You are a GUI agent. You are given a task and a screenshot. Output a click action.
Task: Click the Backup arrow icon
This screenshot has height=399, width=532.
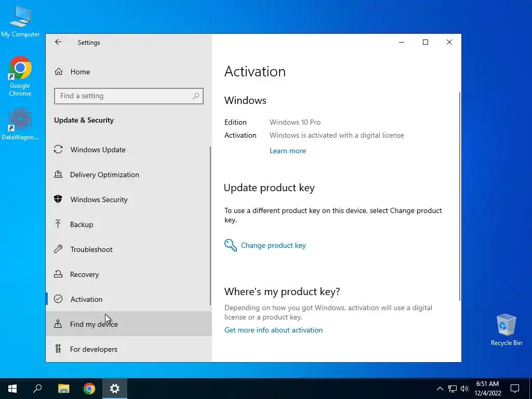(x=58, y=224)
